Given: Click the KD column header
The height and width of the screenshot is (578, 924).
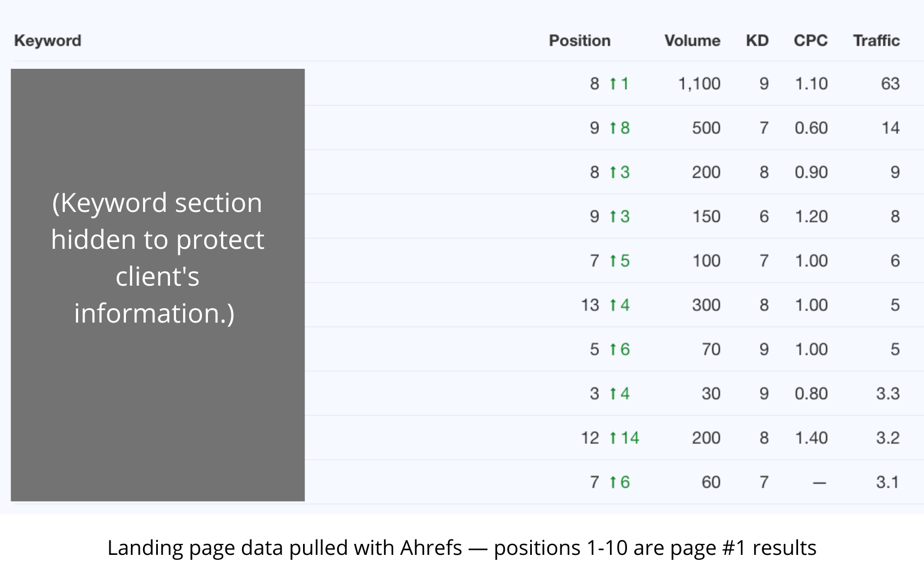Looking at the screenshot, I should [757, 41].
